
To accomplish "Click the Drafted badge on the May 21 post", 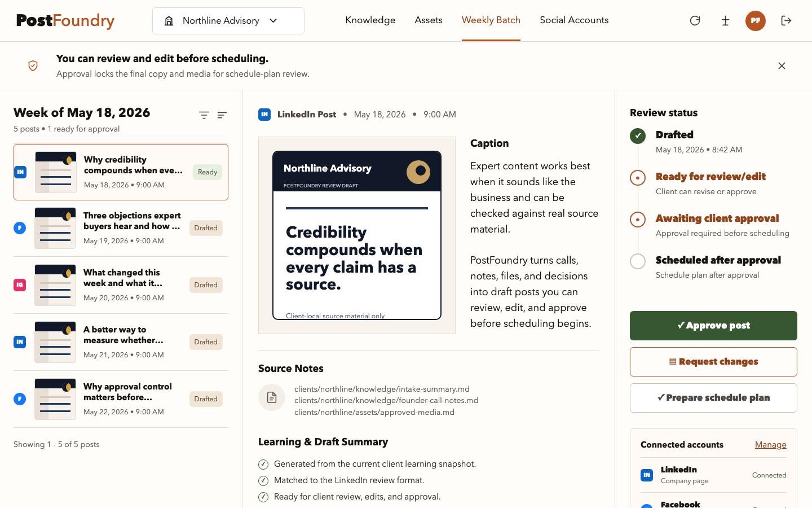I will 206,342.
